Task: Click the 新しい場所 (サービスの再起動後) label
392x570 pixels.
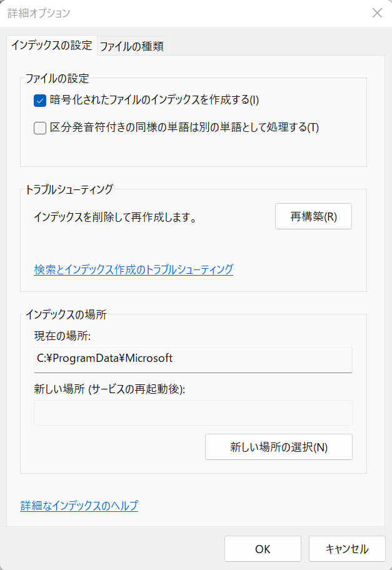Action: (x=109, y=389)
